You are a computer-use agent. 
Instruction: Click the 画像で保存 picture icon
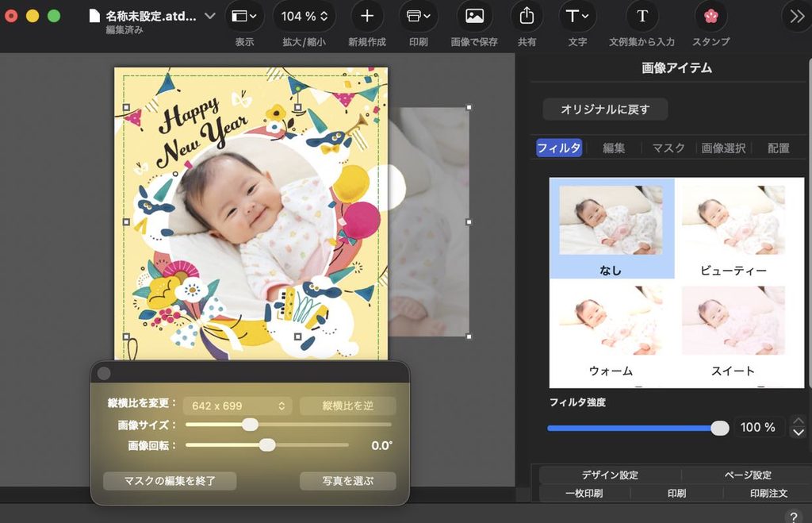474,16
